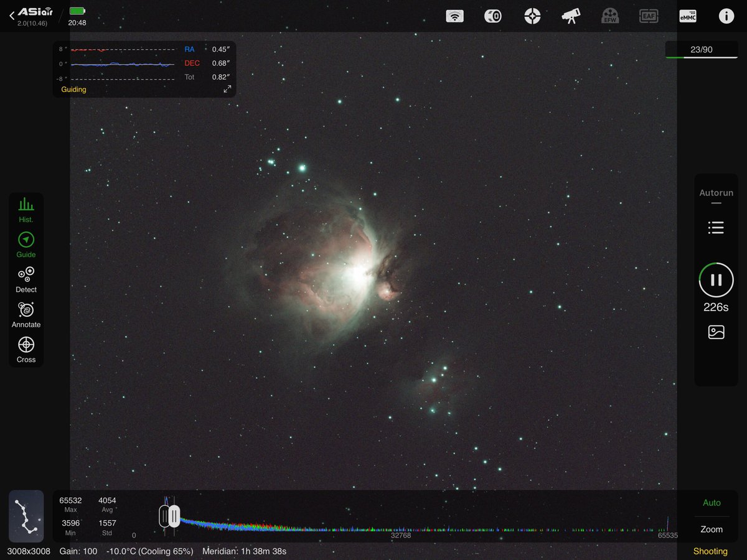747x560 pixels.
Task: Toggle the Guide graph display
Action: pyautogui.click(x=26, y=245)
